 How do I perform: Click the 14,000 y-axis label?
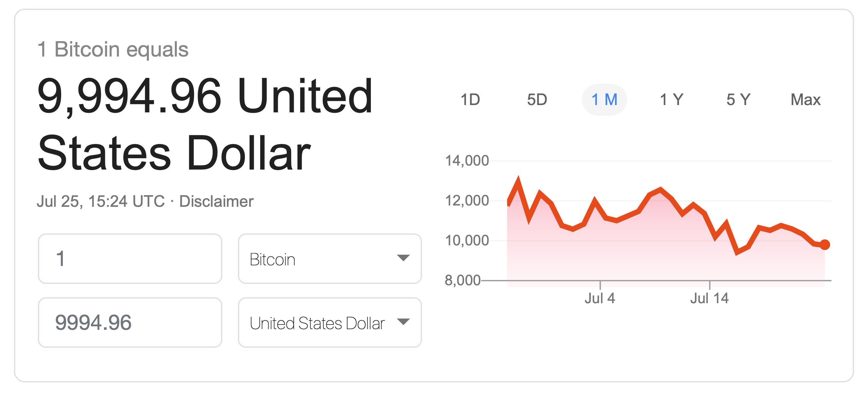pos(467,161)
